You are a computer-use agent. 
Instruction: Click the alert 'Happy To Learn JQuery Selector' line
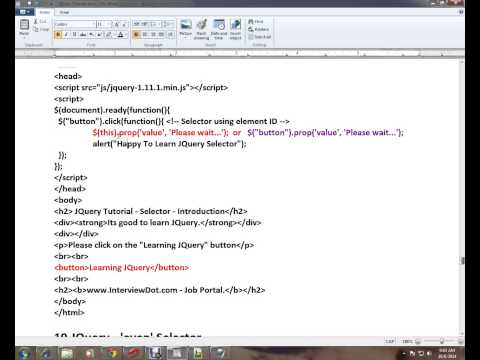[x=169, y=144]
